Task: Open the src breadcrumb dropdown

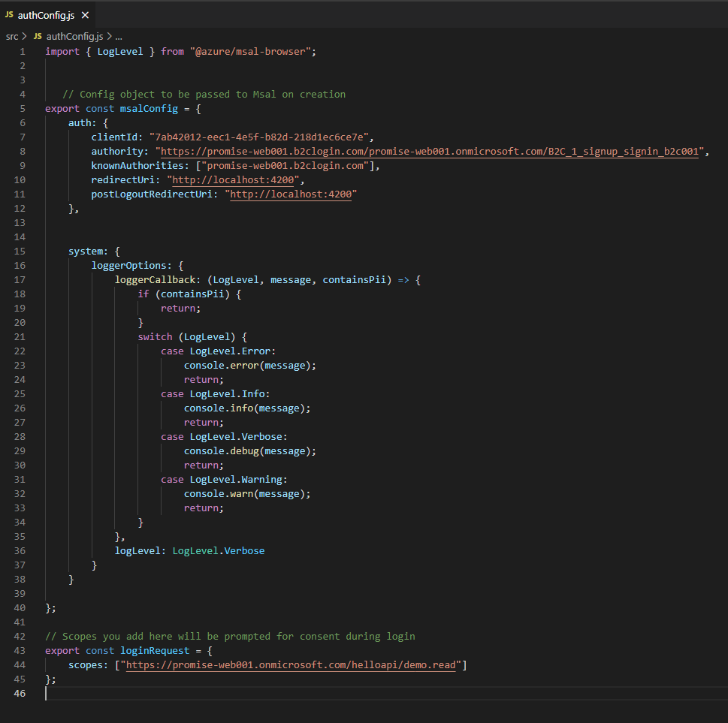Action: 12,36
